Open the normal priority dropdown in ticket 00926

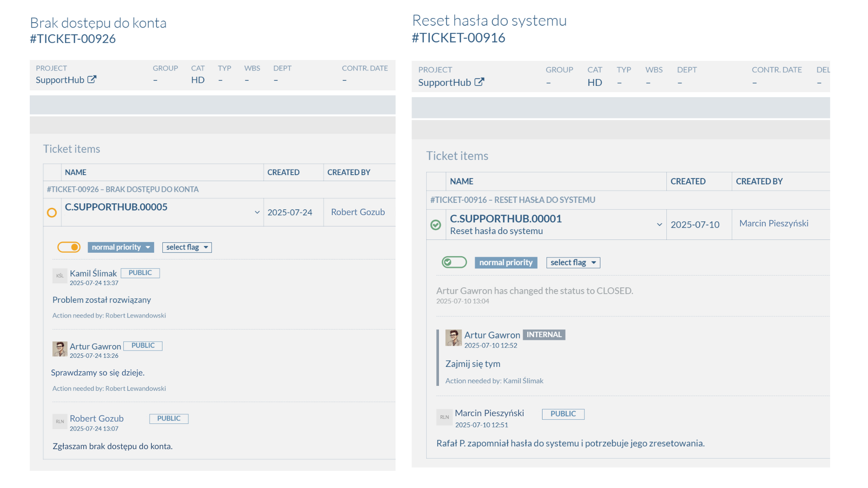121,247
